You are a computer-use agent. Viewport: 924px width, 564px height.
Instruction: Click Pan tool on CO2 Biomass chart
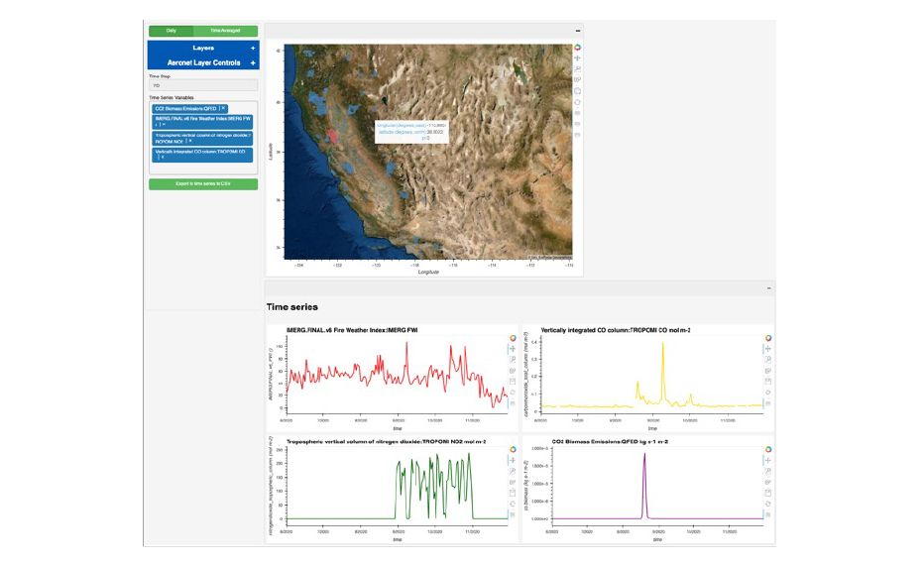[768, 460]
